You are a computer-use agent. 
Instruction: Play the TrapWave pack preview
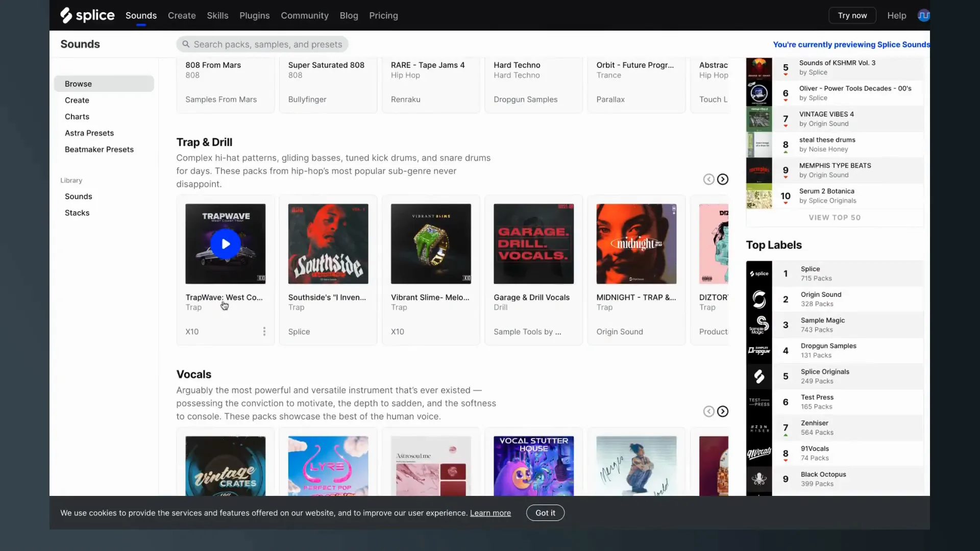coord(226,244)
